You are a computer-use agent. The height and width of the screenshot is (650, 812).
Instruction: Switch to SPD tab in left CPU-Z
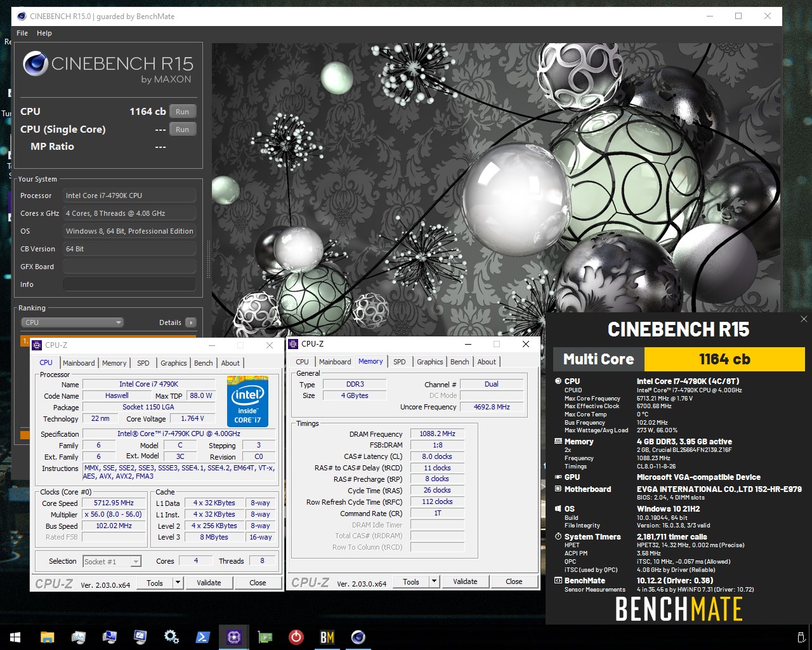[x=143, y=363]
